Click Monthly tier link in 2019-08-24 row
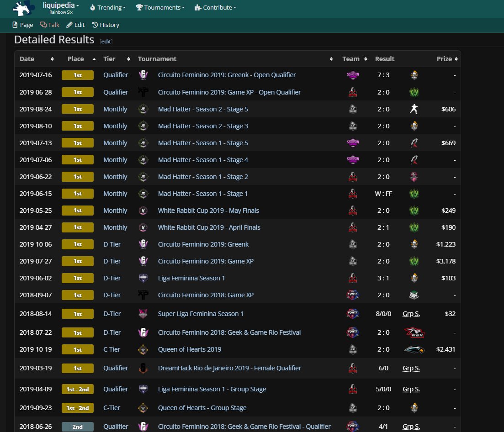Viewport: 504px width, 432px height. [x=115, y=109]
